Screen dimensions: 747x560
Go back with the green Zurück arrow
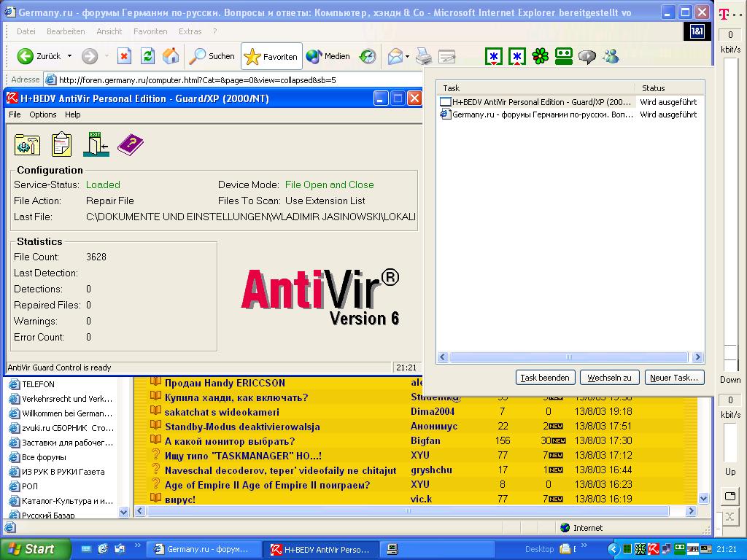[26, 56]
